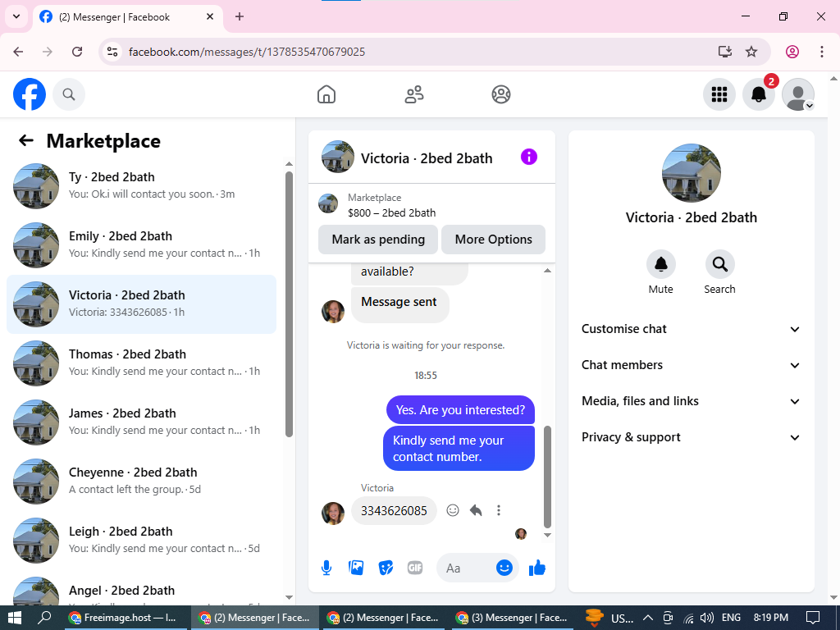Open Thomas · 2bed 2bath conversation

pos(141,363)
